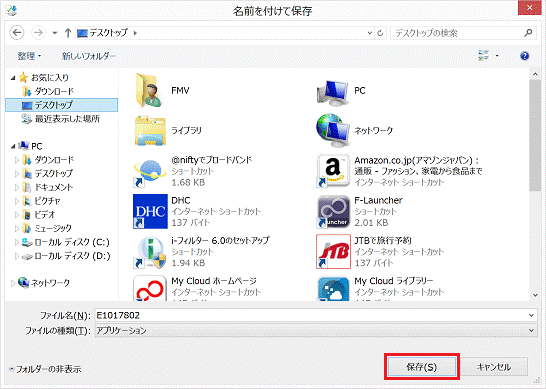Go up one folder level
This screenshot has width=546, height=389.
(x=68, y=33)
